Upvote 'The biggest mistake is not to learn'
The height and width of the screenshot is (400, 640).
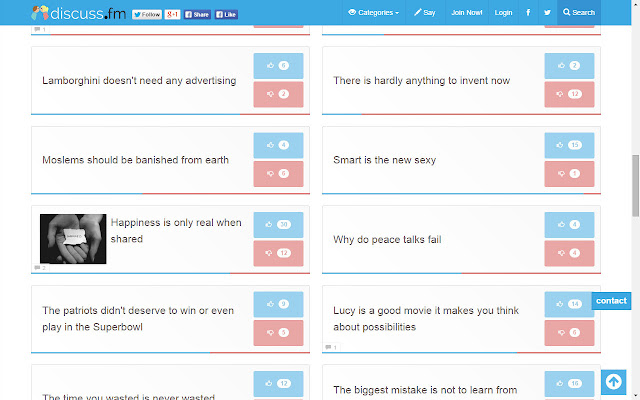[x=569, y=384]
